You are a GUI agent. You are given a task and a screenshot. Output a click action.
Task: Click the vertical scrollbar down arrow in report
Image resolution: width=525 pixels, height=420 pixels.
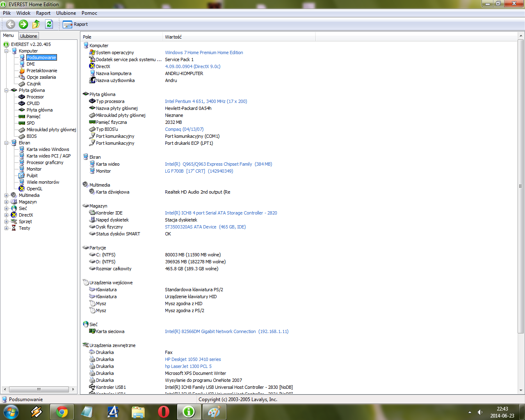[521, 390]
